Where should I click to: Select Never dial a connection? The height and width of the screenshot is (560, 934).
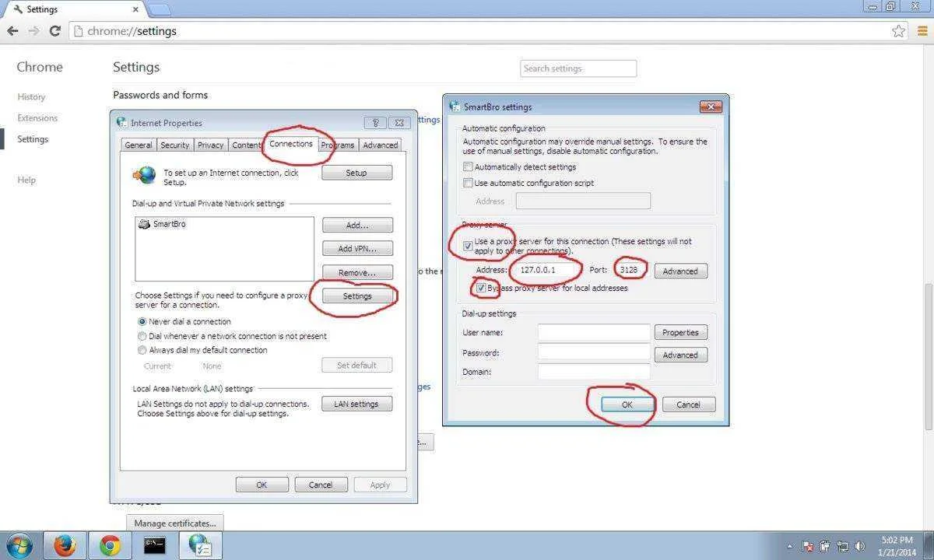(142, 321)
